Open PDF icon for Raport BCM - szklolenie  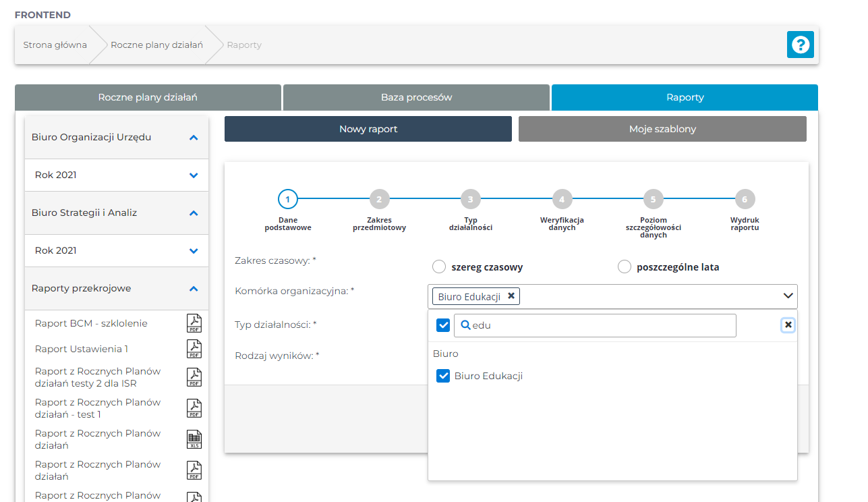tap(194, 324)
